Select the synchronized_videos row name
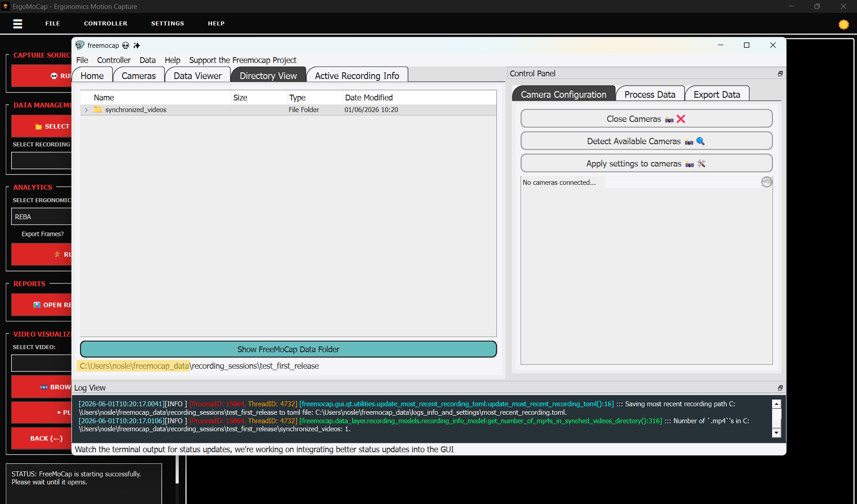 pyautogui.click(x=135, y=110)
